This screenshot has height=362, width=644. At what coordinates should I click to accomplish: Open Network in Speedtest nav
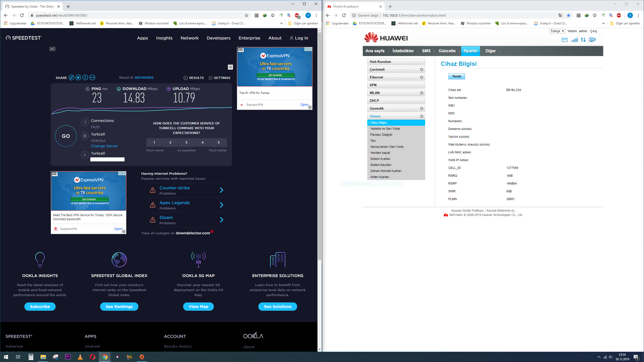coord(190,38)
